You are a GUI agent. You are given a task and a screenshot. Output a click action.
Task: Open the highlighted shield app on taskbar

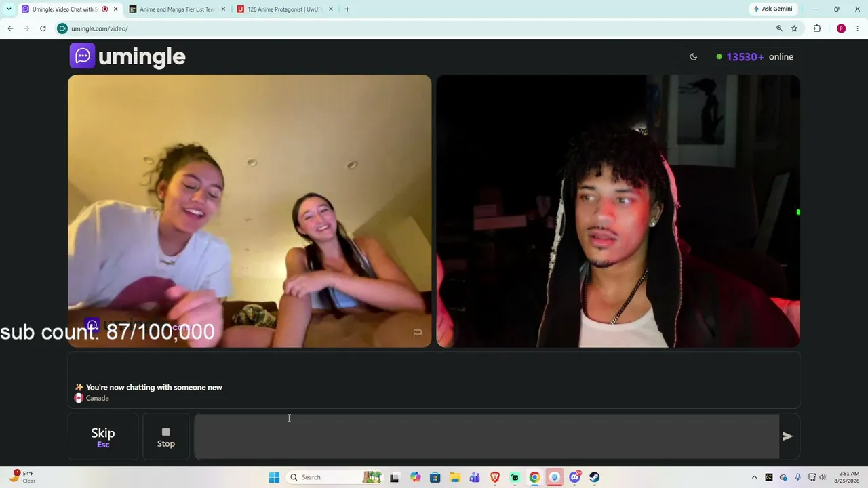click(x=555, y=477)
